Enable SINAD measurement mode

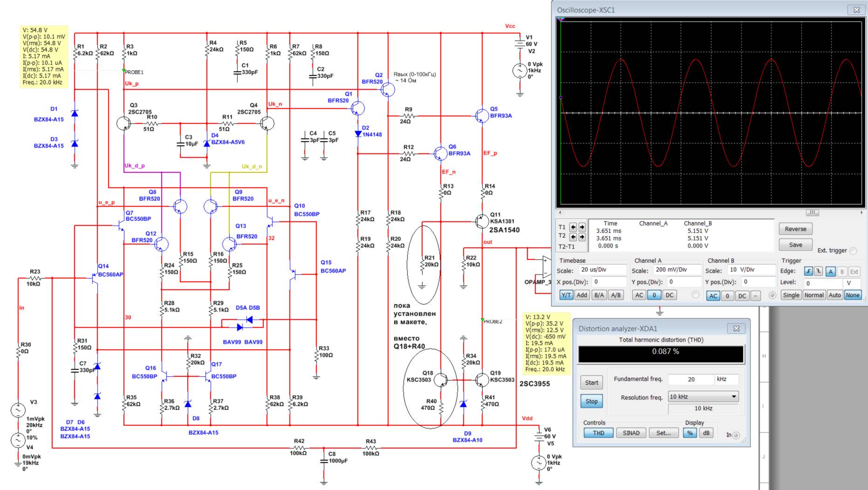click(631, 433)
